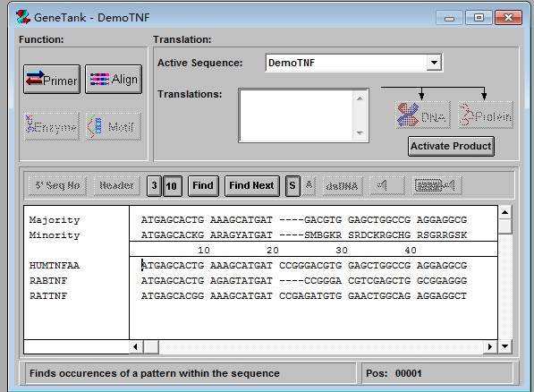The height and width of the screenshot is (392, 534).
Task: Click the speaker icon in sequence toolbar
Action: (387, 185)
